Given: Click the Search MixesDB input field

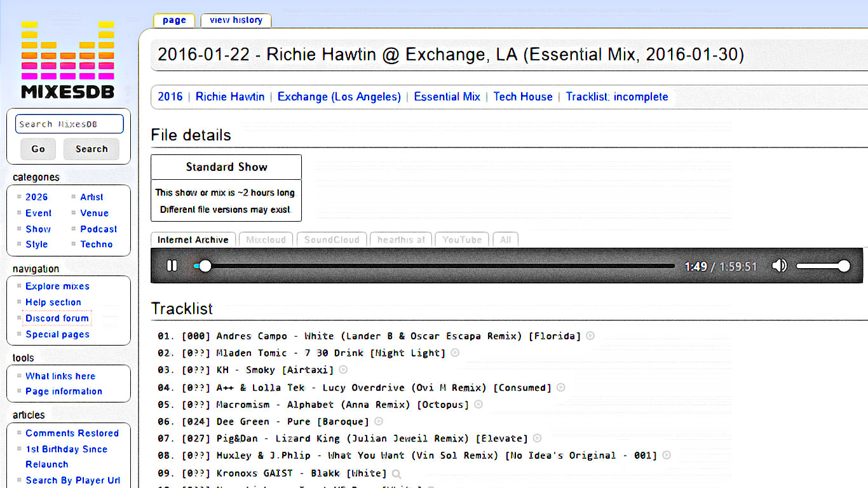Looking at the screenshot, I should coord(69,123).
